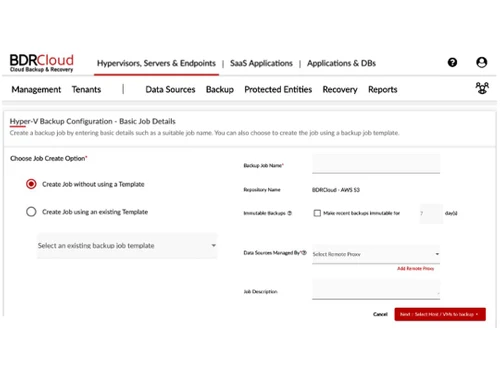
Task: Switch to Applications & DBs tab
Action: (x=341, y=63)
